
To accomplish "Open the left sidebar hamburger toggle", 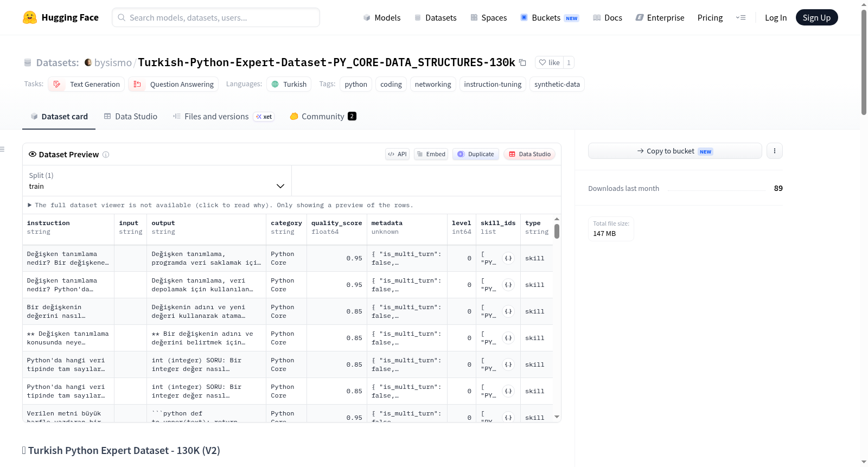I will [2, 149].
